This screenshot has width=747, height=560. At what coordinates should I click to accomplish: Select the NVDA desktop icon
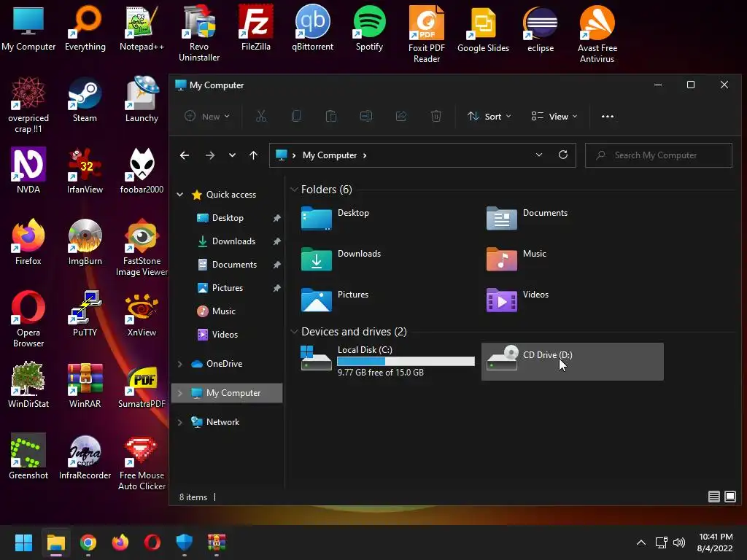coord(28,171)
